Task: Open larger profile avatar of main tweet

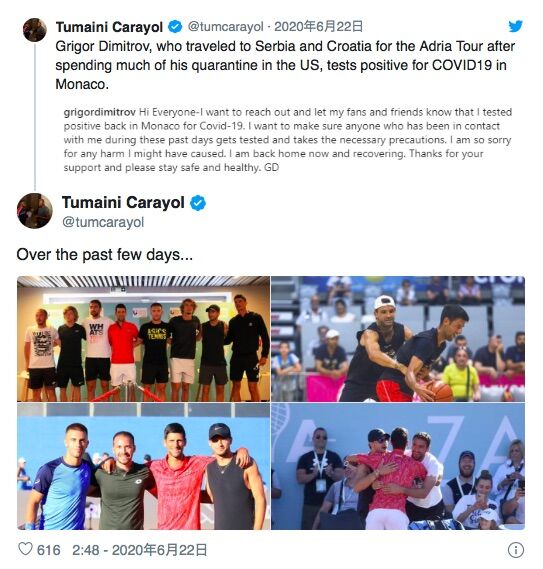Action: 35,211
